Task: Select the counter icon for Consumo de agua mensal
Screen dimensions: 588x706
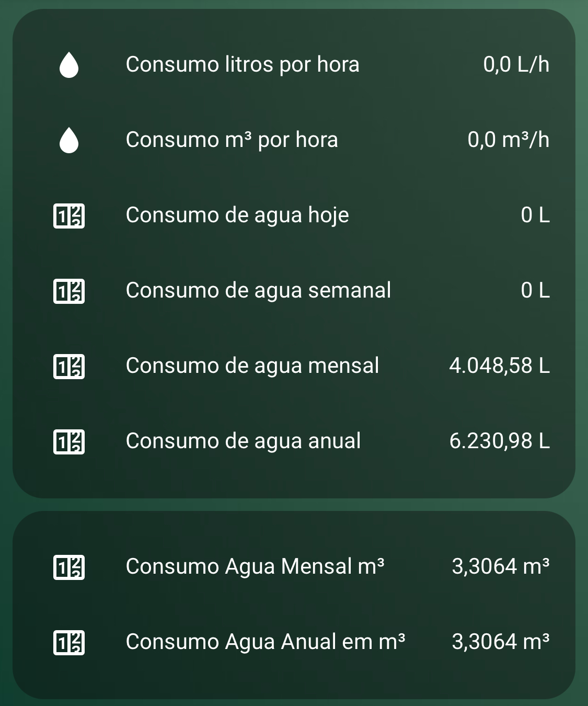Action: pyautogui.click(x=69, y=367)
